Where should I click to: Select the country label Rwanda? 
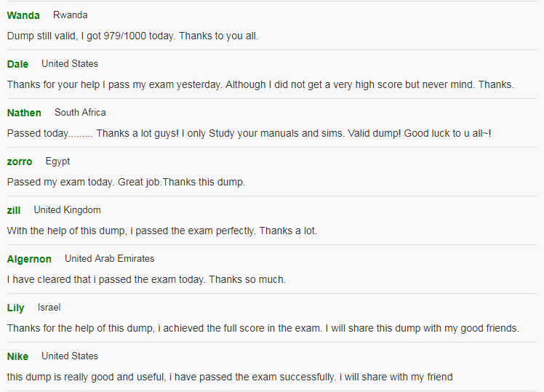pos(70,15)
